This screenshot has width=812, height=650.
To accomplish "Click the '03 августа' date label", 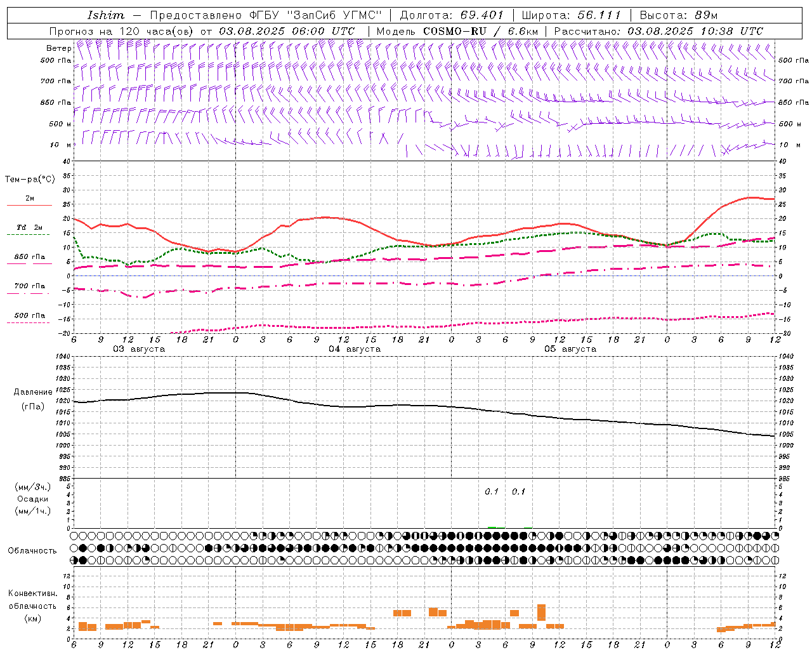I will coord(139,349).
